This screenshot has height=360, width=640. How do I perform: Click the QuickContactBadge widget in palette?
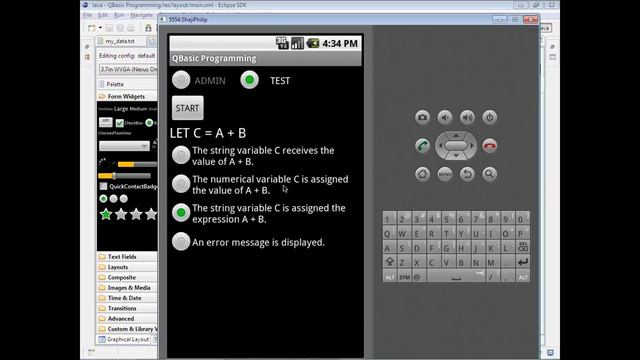128,187
